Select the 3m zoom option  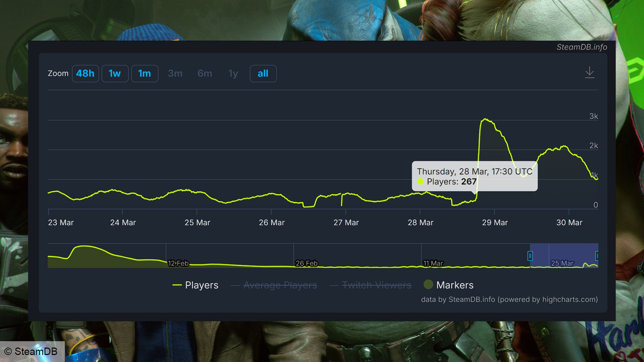174,73
